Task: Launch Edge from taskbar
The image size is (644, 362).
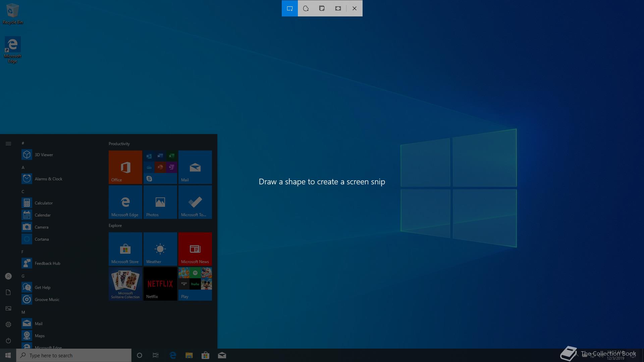Action: pos(173,355)
